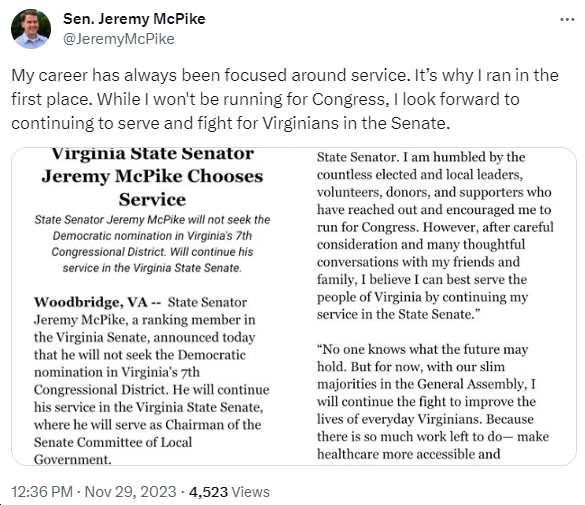The height and width of the screenshot is (505, 585).
Task: Click the 'State Senator. I am humbled' paragraph
Action: click(x=435, y=235)
